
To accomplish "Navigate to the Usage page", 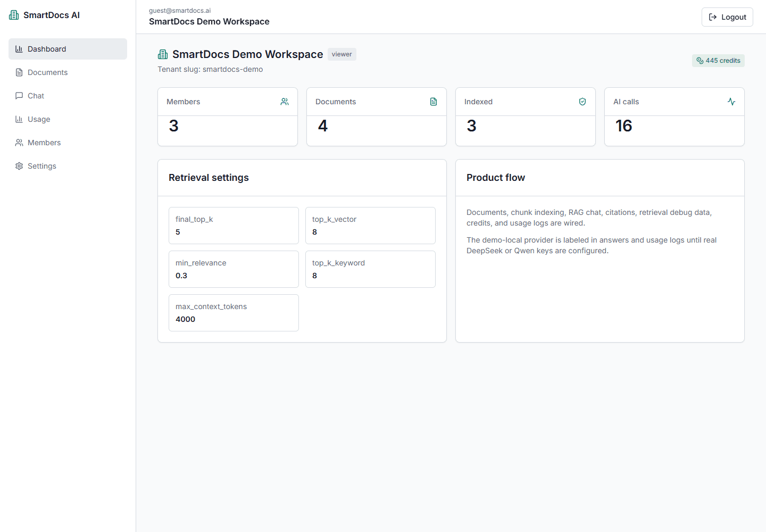I will click(68, 119).
